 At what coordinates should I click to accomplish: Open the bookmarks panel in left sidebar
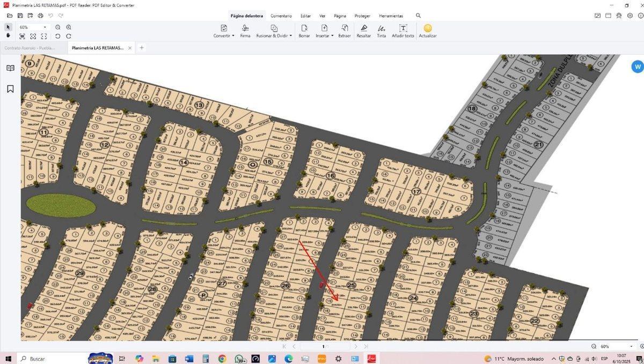click(x=10, y=89)
